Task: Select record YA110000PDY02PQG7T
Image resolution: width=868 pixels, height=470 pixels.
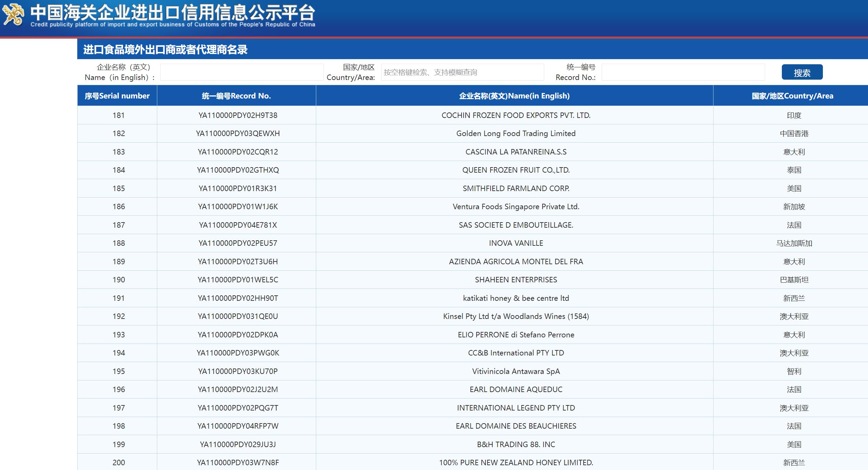Action: [x=238, y=408]
